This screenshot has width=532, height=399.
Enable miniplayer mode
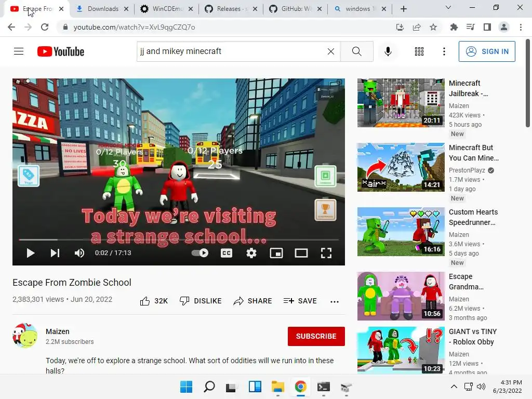click(276, 253)
